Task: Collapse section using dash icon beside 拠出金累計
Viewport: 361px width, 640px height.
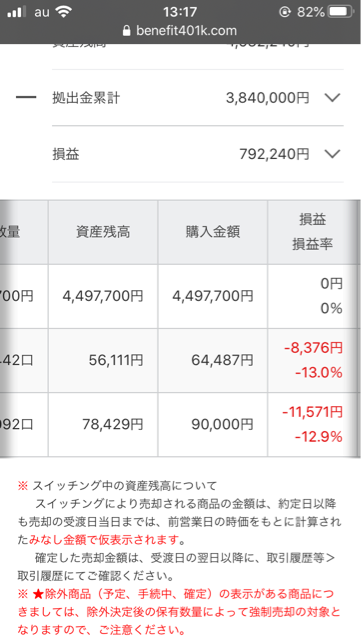Action: [x=26, y=98]
